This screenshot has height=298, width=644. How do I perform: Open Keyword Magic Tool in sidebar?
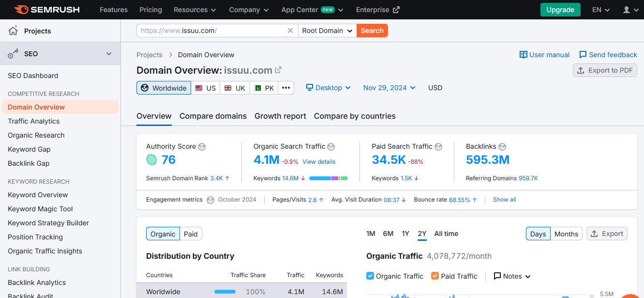[40, 209]
